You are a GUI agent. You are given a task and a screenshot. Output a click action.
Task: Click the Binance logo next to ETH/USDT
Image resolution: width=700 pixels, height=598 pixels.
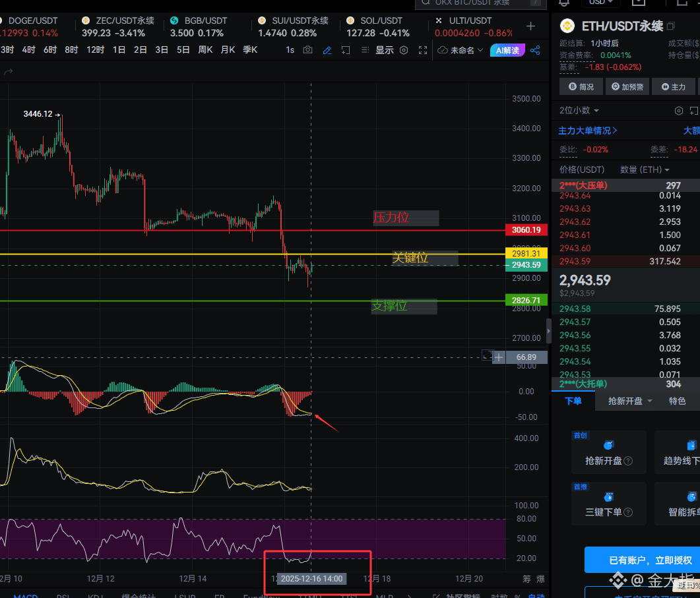(567, 26)
